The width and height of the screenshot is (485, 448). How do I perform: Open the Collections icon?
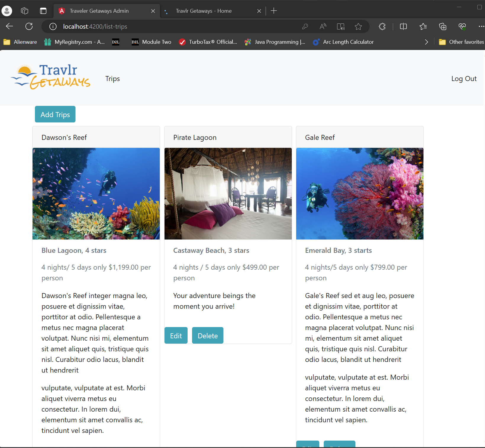pos(443,27)
